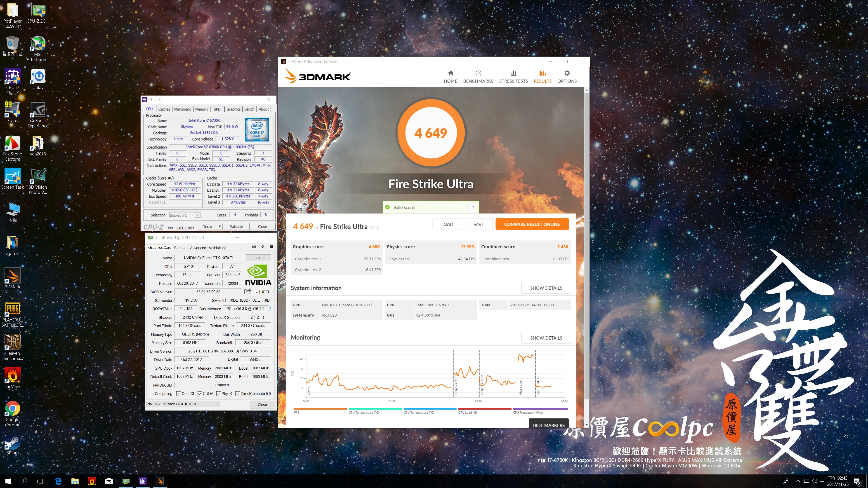Open Uplay desktop shortcut

coord(38,79)
